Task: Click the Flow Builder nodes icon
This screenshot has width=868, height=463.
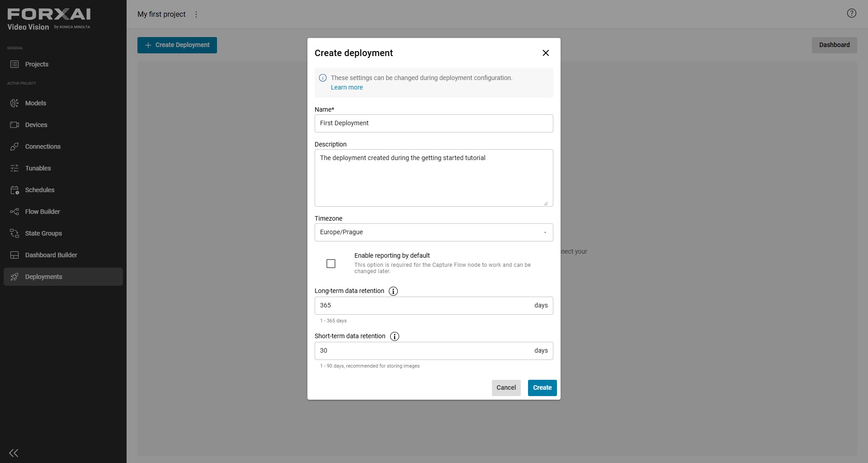Action: [x=14, y=212]
